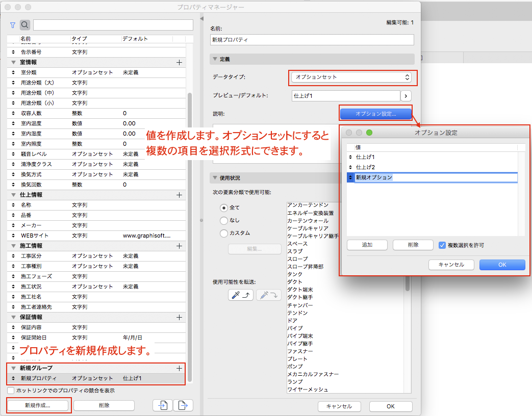Open the データタイプ dropdown showing オプションセット
This screenshot has width=532, height=416.
tap(351, 77)
